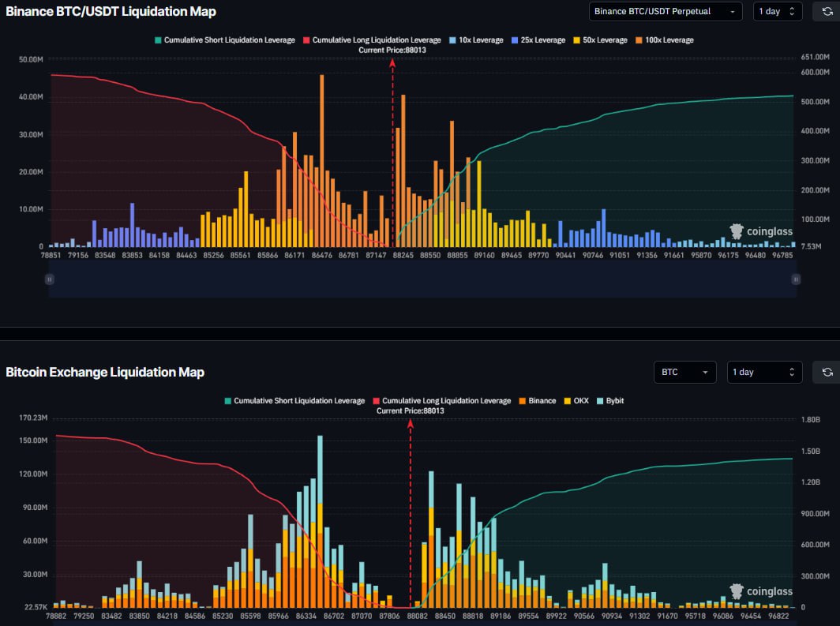Open the Binance BTC/USDT Perpetual dropdown
Viewport: 840px width, 626px height.
tap(665, 12)
